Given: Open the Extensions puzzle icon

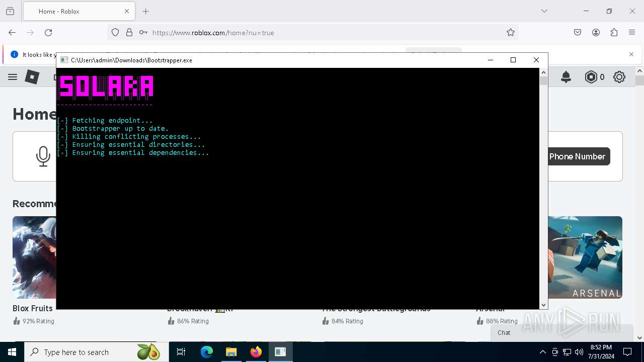Looking at the screenshot, I should click(614, 33).
